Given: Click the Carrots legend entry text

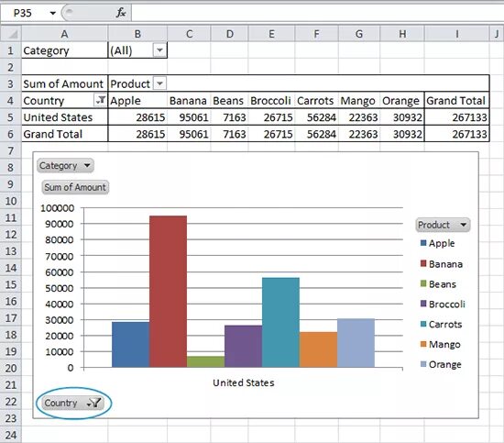Looking at the screenshot, I should point(445,325).
